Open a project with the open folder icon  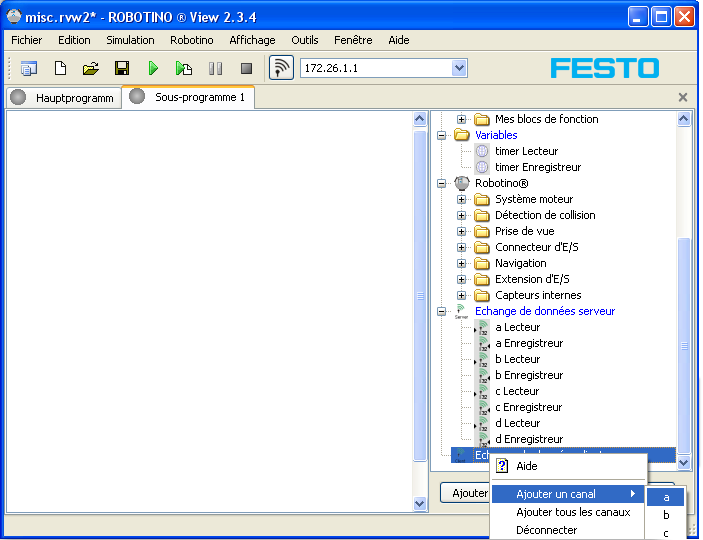tap(91, 68)
